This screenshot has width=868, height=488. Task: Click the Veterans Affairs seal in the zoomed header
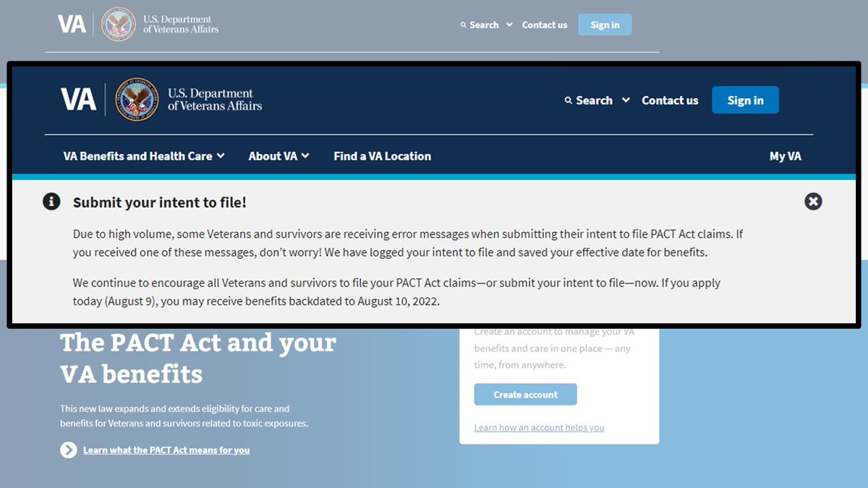pyautogui.click(x=137, y=100)
